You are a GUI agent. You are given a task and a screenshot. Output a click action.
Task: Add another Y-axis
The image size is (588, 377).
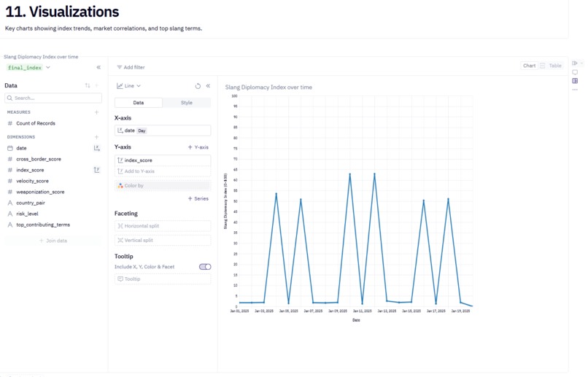(x=198, y=147)
